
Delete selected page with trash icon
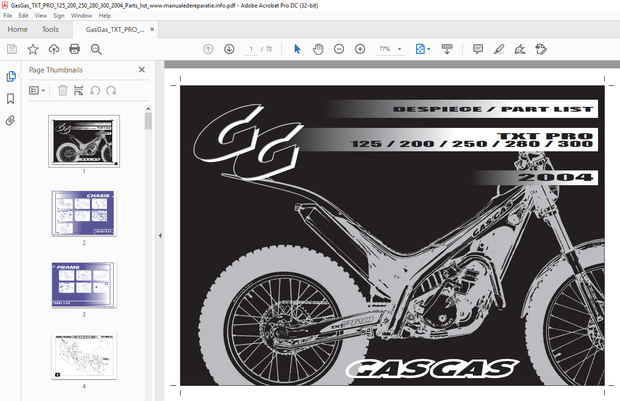tap(62, 91)
